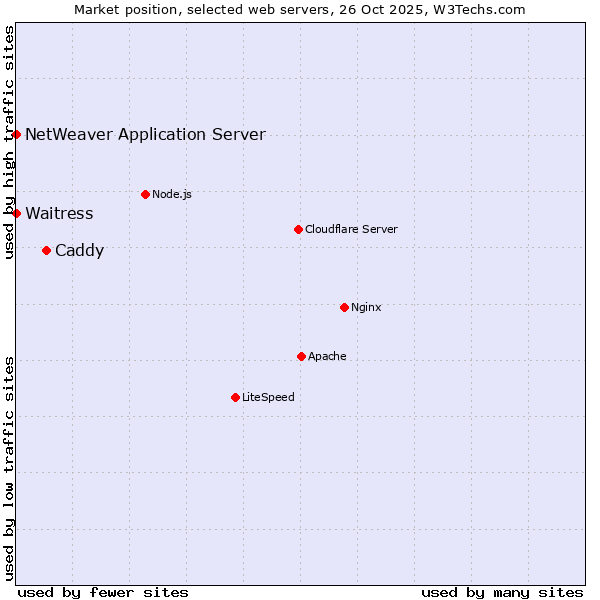Click the red Node.js data point
The height and width of the screenshot is (600, 600).
pyautogui.click(x=145, y=194)
